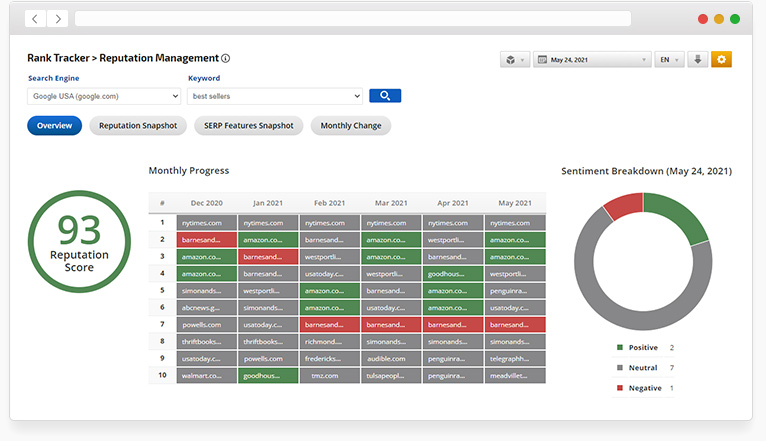Click the green Positive legend swatch
The width and height of the screenshot is (766, 441).
(x=620, y=348)
